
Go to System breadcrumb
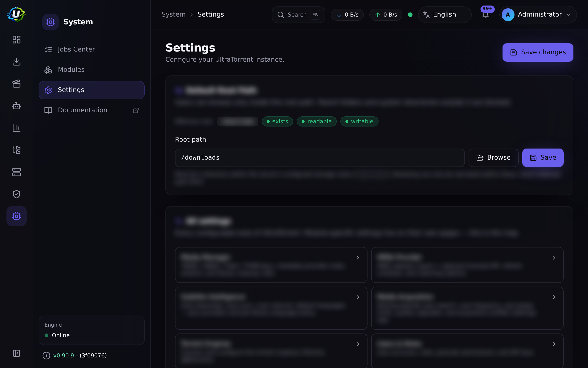(x=173, y=14)
